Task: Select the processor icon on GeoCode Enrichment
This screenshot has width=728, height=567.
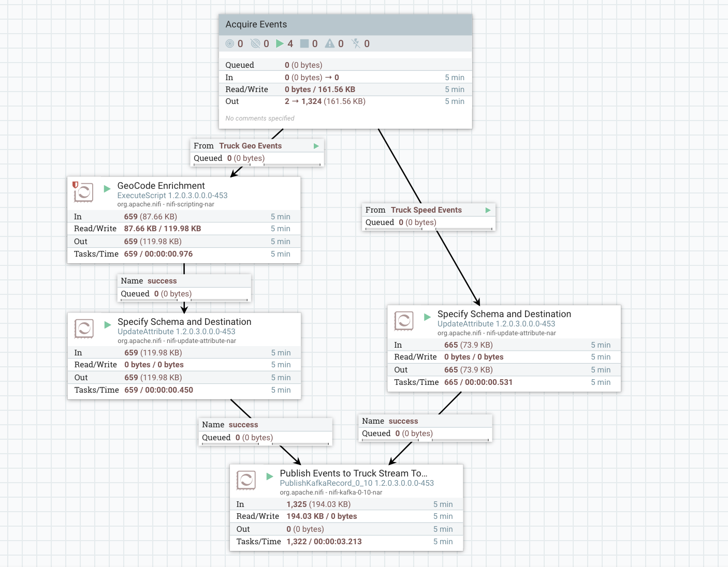Action: coord(84,192)
